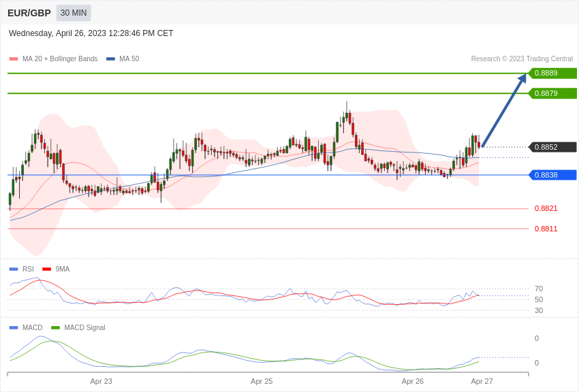
Task: Click the MACD legend color swatch
Action: (x=14, y=327)
